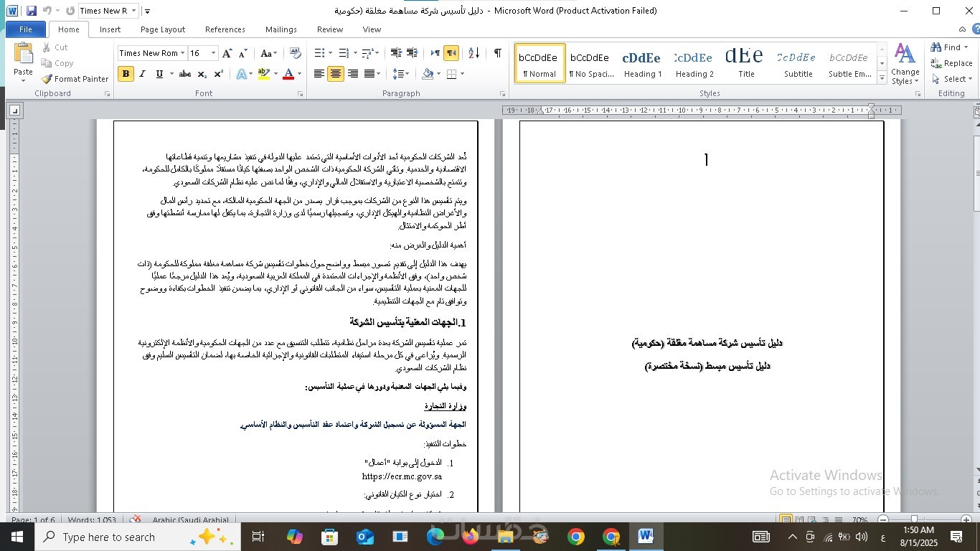Open the notification center icon
Viewport: 980px width, 551px height.
point(956,537)
